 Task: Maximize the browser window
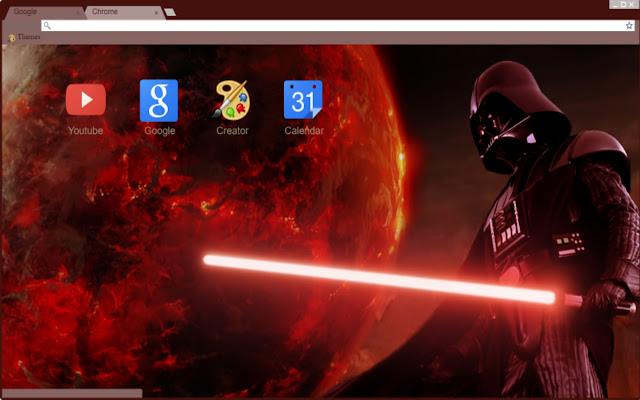(x=623, y=4)
